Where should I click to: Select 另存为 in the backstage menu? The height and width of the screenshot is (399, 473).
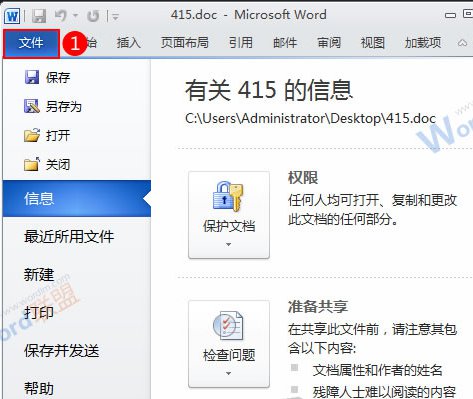pyautogui.click(x=64, y=107)
